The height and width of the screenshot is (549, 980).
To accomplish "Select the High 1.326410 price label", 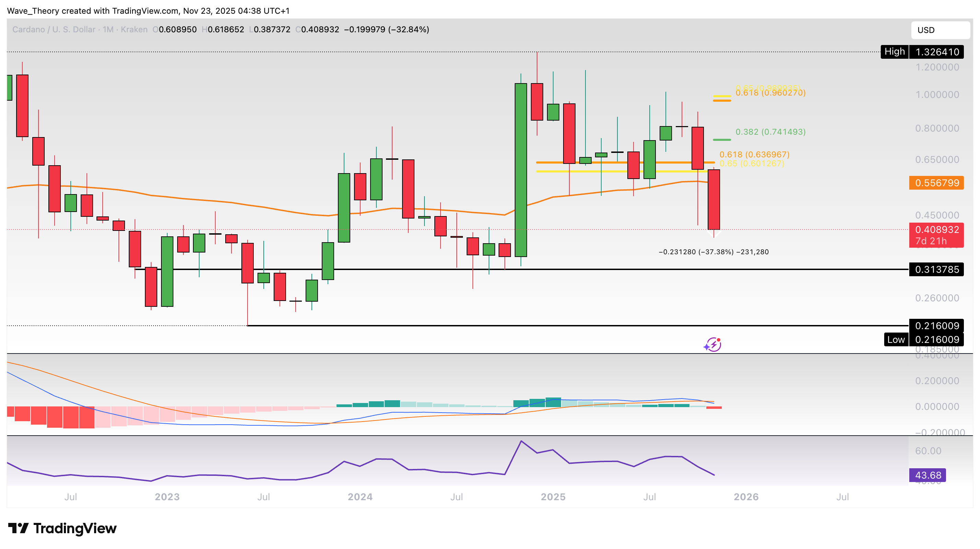I will pos(922,52).
